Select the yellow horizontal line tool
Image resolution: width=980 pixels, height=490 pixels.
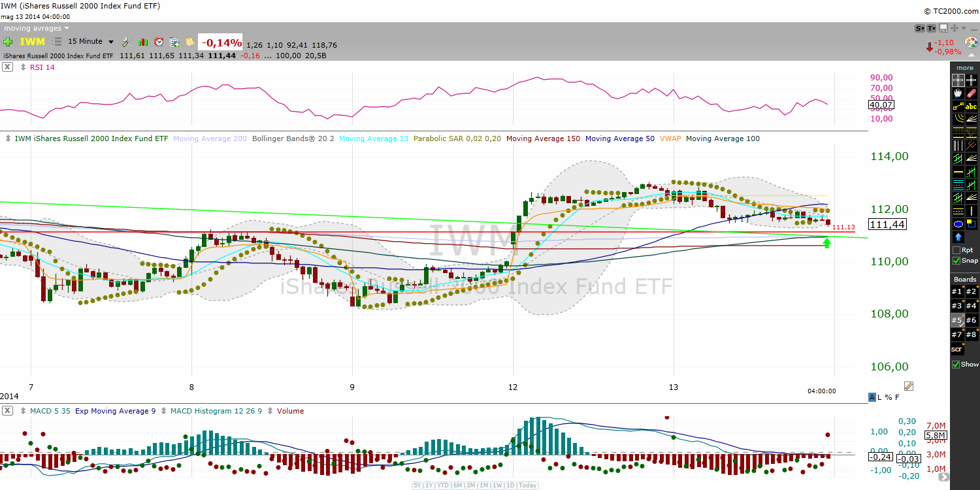click(958, 172)
